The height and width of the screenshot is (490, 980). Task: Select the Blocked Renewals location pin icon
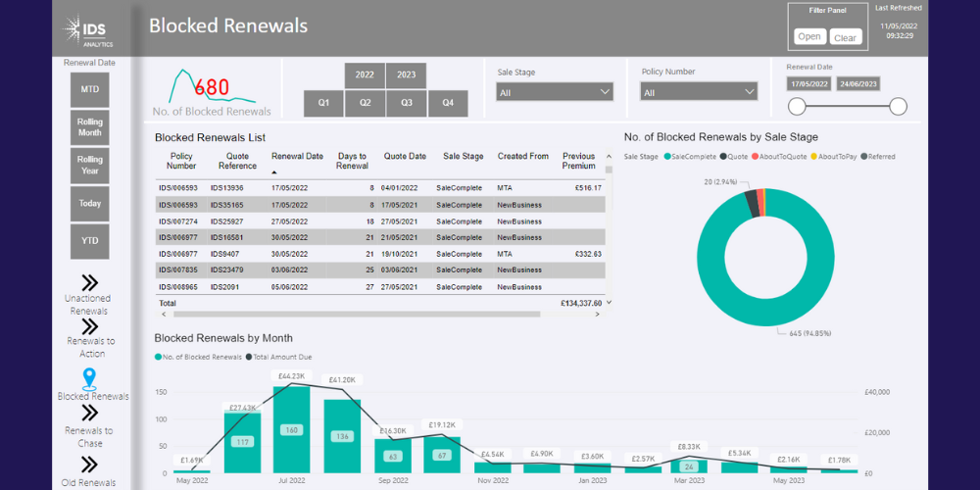pos(89,378)
